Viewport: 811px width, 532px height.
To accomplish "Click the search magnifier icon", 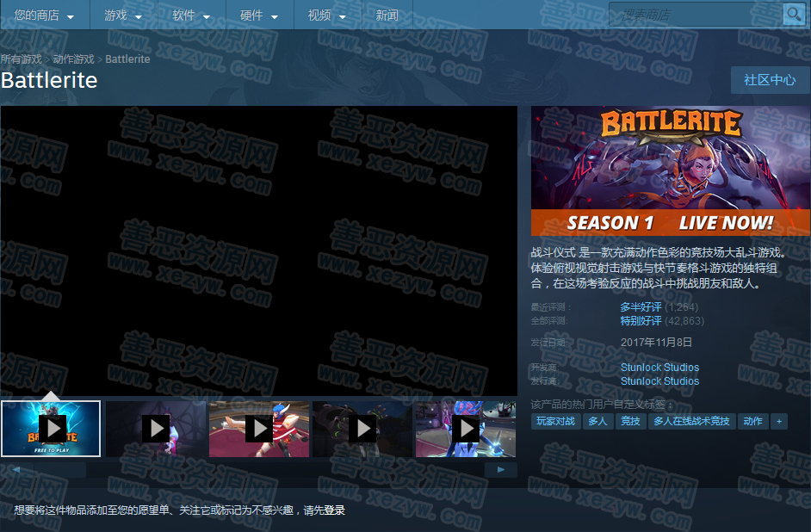I will point(793,15).
